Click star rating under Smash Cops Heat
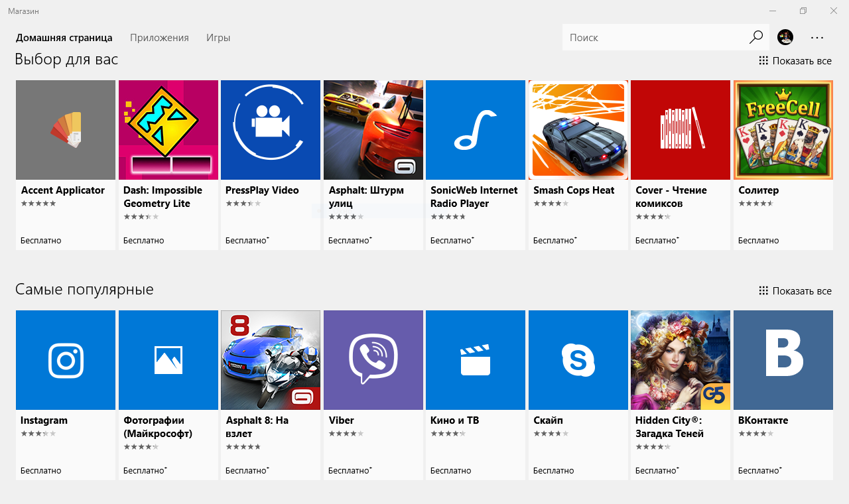Image resolution: width=849 pixels, height=504 pixels. (551, 204)
